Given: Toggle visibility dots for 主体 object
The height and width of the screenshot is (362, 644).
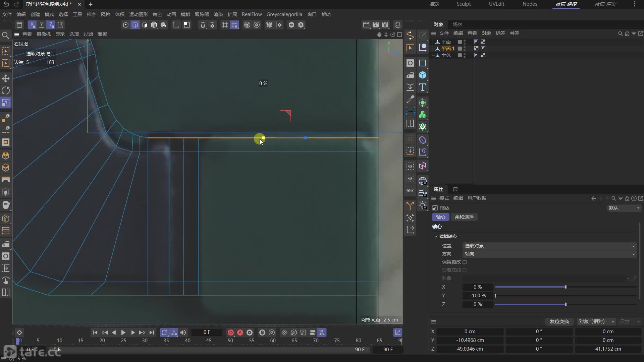Looking at the screenshot, I should tap(465, 55).
